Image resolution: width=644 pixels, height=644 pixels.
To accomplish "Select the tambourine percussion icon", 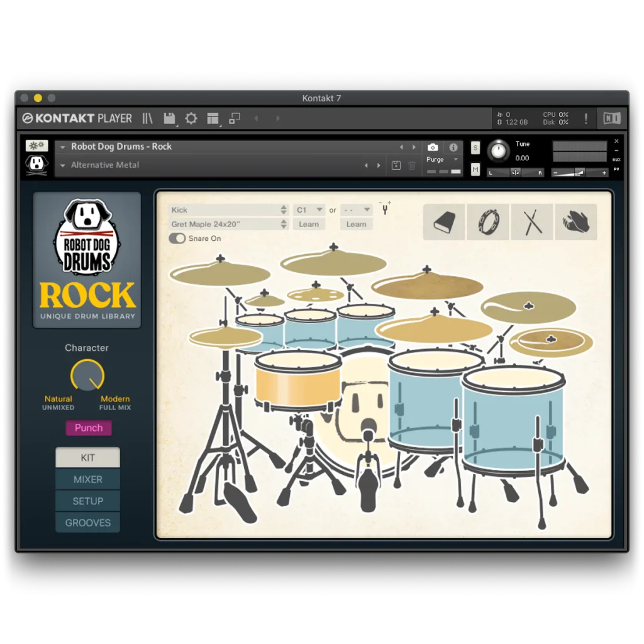I will (x=488, y=222).
